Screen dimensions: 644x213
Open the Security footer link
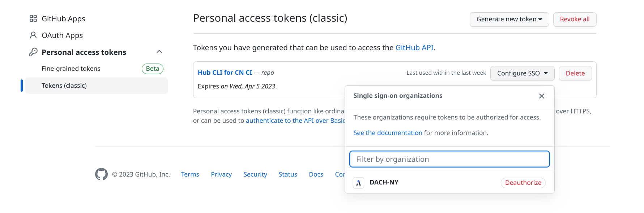[x=255, y=174]
